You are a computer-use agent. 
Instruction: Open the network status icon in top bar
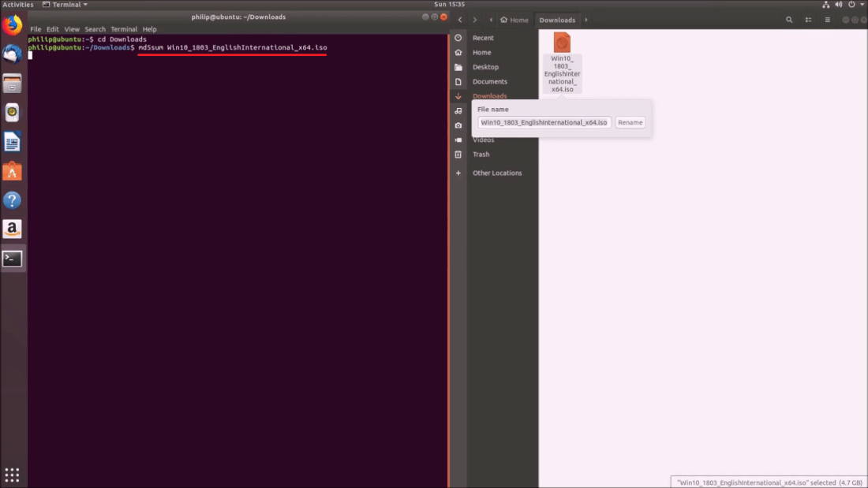coord(825,5)
